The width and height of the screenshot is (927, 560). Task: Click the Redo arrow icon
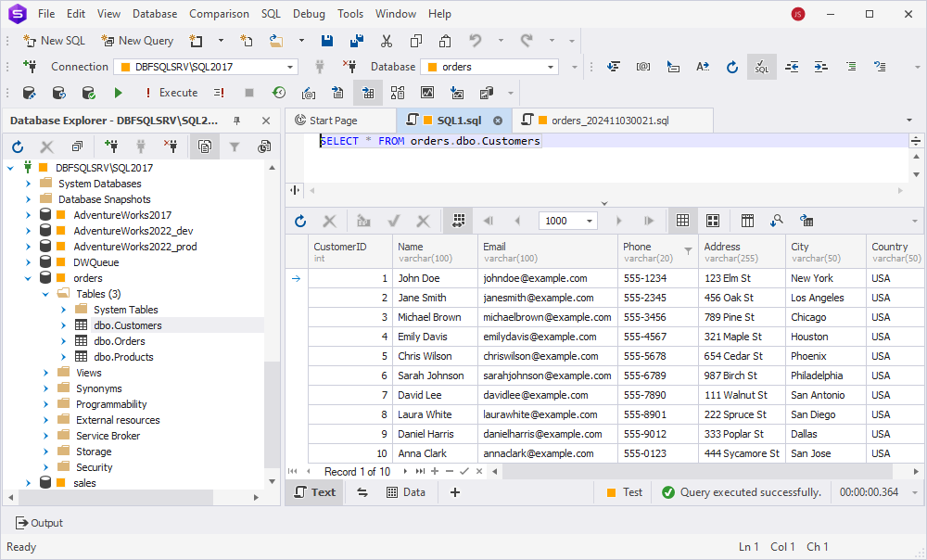[527, 41]
